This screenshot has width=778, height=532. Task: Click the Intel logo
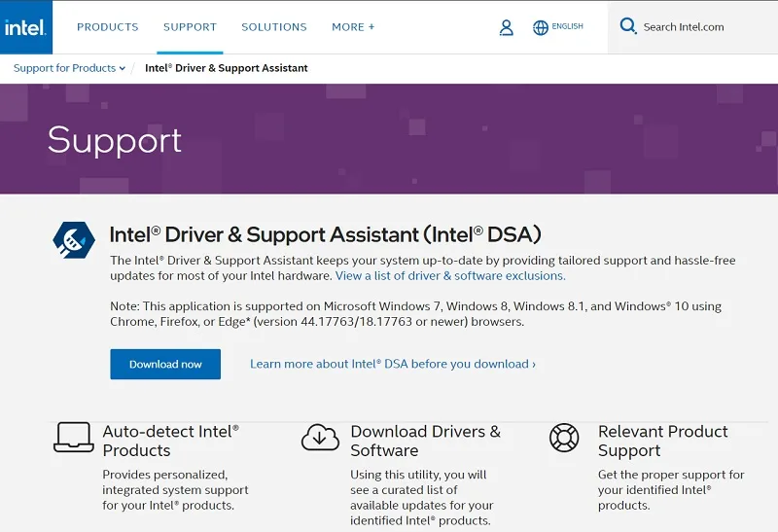(x=26, y=27)
